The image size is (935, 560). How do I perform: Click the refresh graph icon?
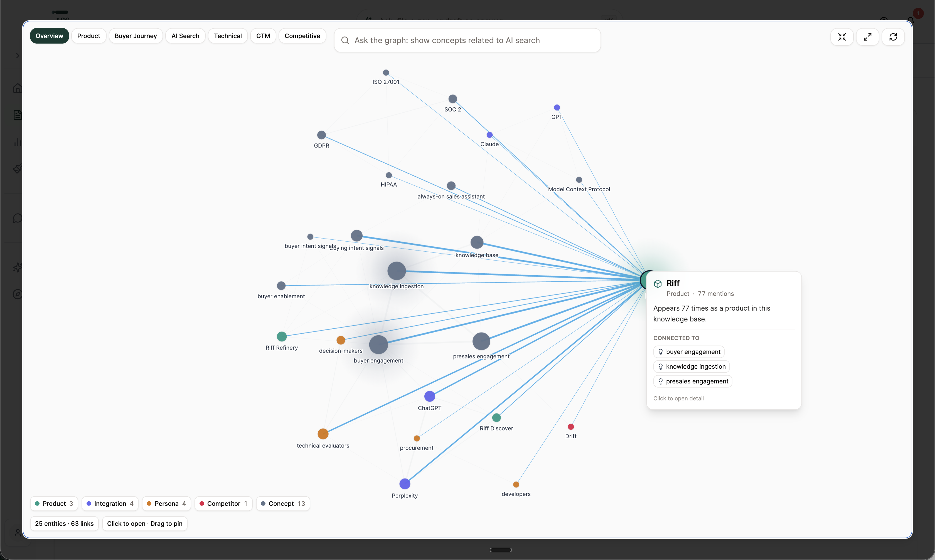(893, 37)
